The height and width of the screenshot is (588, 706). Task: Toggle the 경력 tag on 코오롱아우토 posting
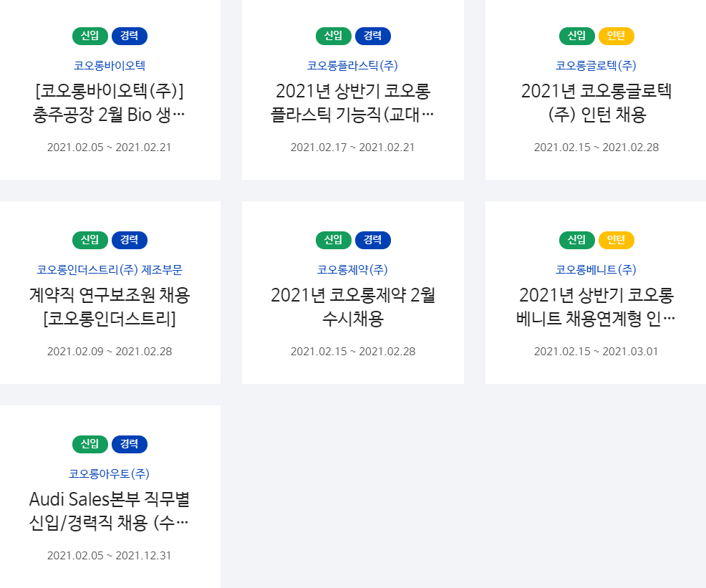(x=130, y=444)
